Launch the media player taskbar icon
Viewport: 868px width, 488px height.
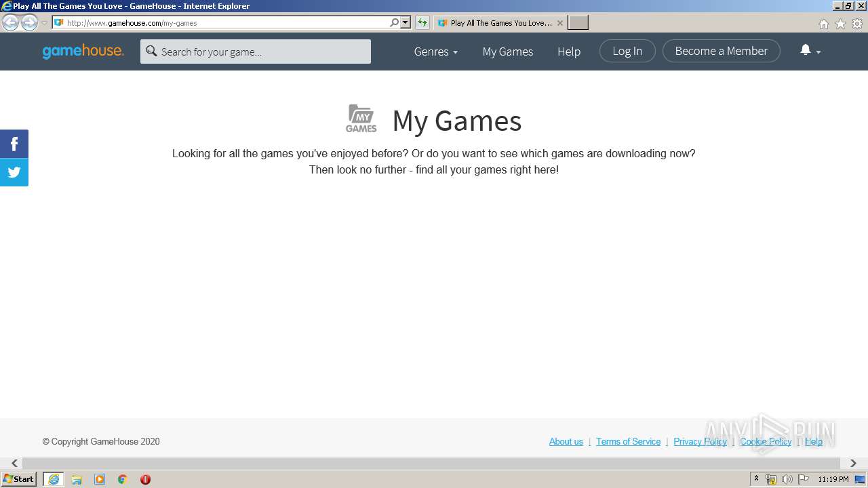pos(100,479)
